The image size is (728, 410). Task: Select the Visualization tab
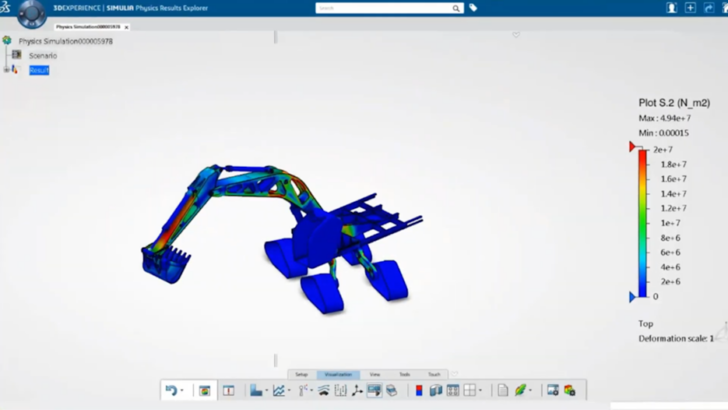coord(338,374)
